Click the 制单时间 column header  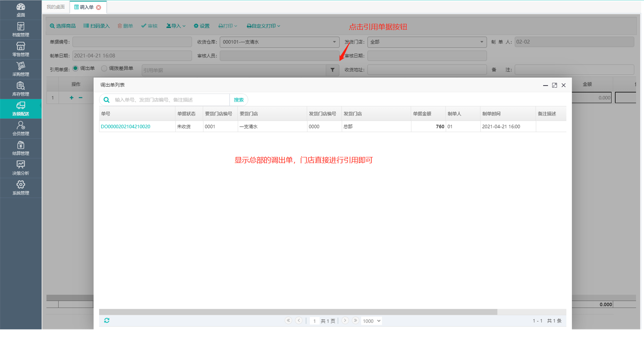508,114
